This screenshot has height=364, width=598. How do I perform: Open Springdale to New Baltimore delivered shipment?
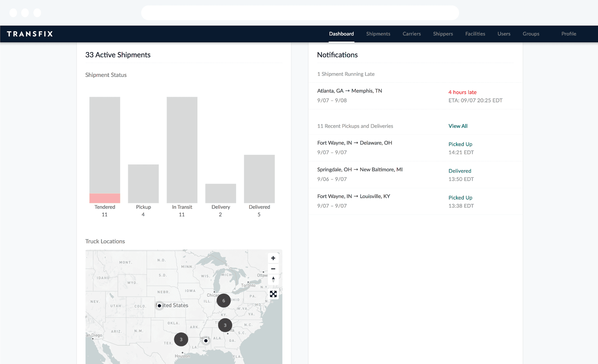click(415, 175)
